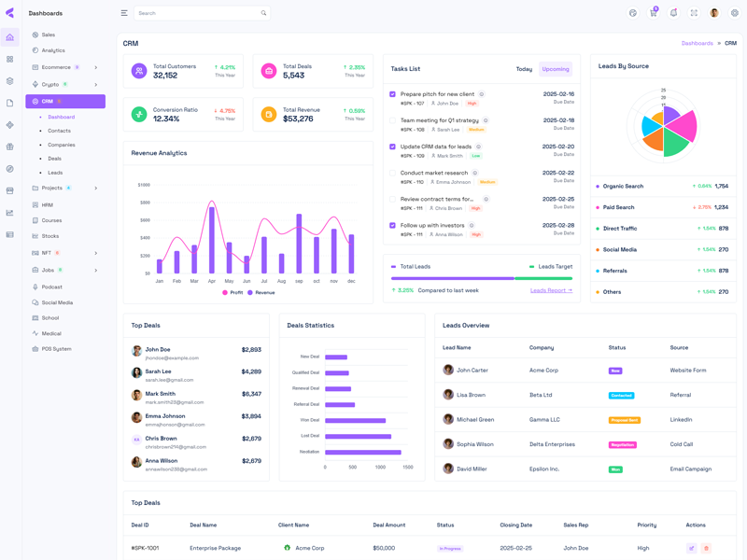The image size is (747, 560).
Task: Check 'Team meeting for Q1 strategy' task
Action: click(x=393, y=120)
